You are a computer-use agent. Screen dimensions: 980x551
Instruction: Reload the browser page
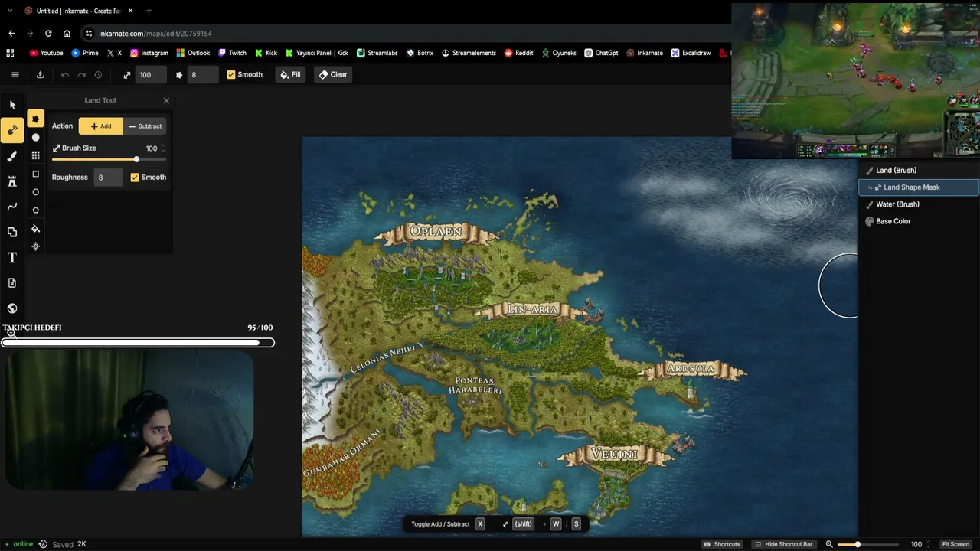48,34
